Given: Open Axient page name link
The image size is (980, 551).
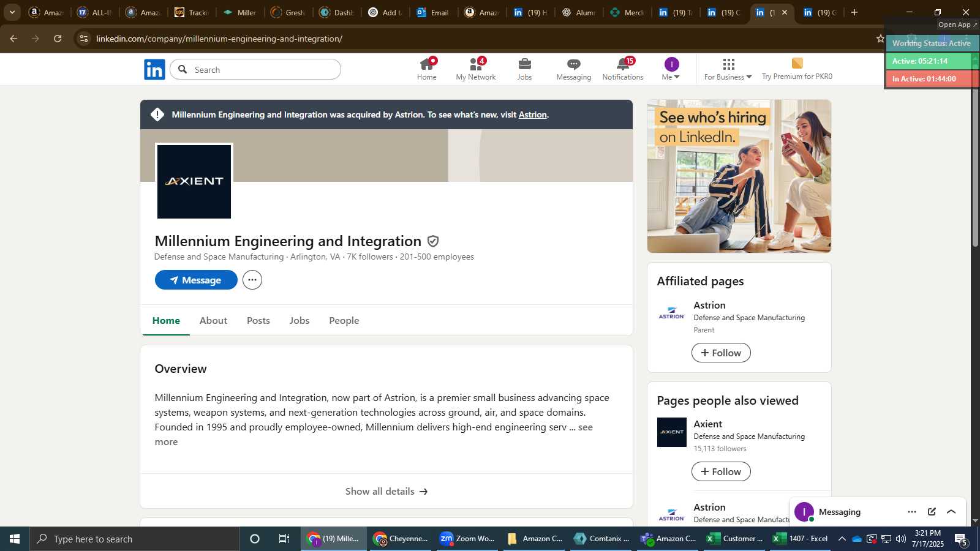Looking at the screenshot, I should (x=707, y=424).
